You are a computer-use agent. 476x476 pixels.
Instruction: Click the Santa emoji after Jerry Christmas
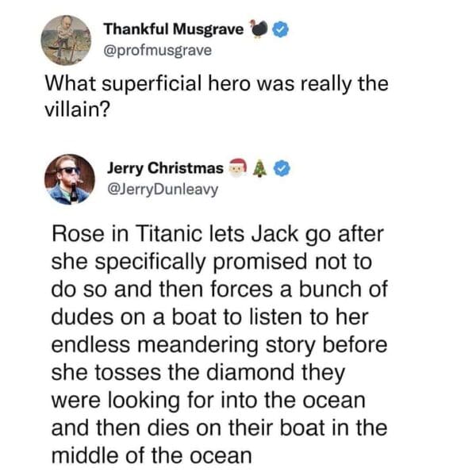(236, 169)
